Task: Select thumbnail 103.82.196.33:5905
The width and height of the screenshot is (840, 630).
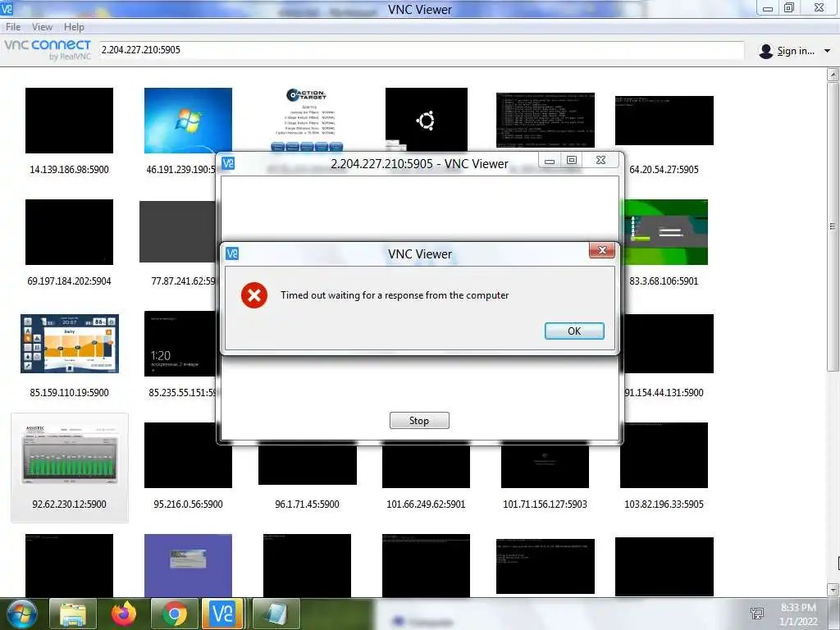Action: [x=664, y=455]
